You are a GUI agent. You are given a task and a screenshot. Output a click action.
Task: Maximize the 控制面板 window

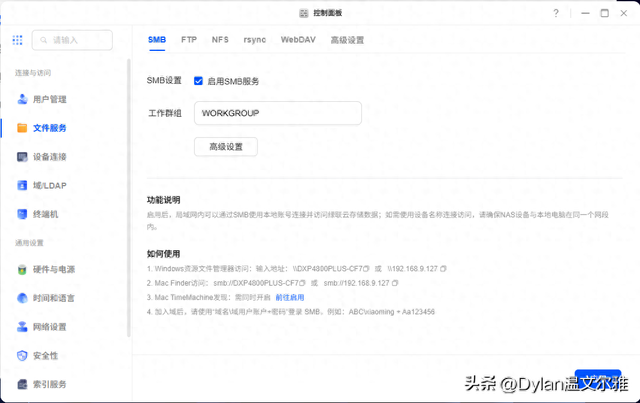click(x=604, y=13)
